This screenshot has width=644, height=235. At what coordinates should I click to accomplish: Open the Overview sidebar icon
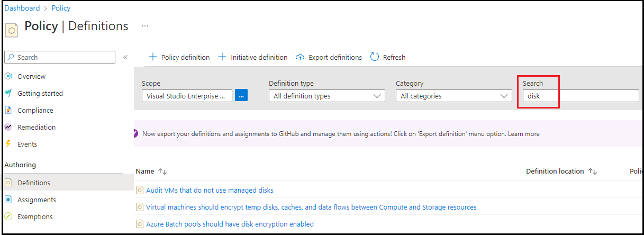click(x=8, y=76)
